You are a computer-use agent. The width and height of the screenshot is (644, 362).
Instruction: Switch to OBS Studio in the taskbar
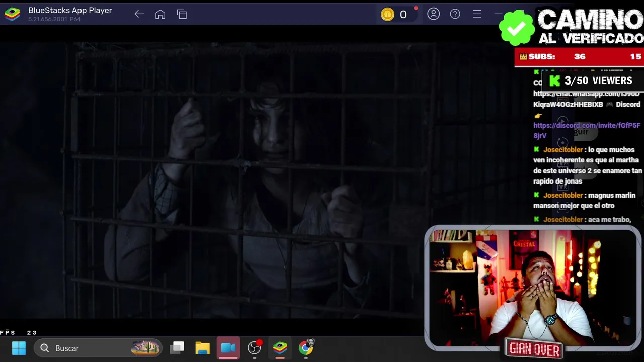pos(255,348)
